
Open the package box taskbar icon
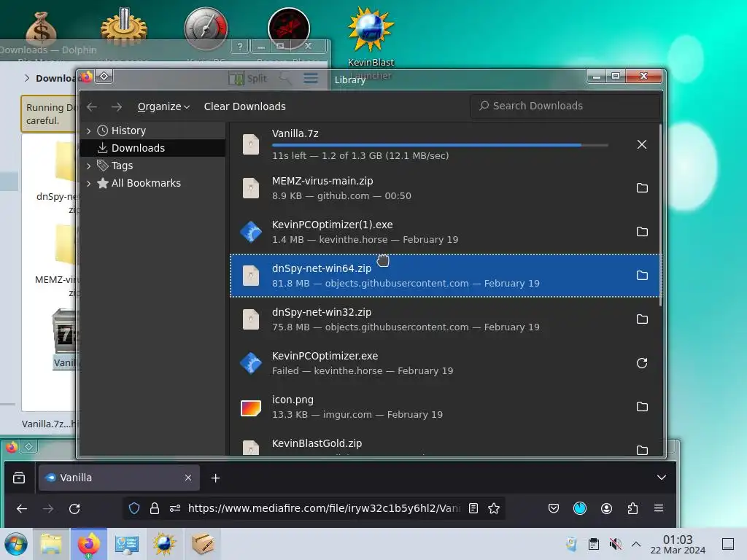click(x=203, y=544)
